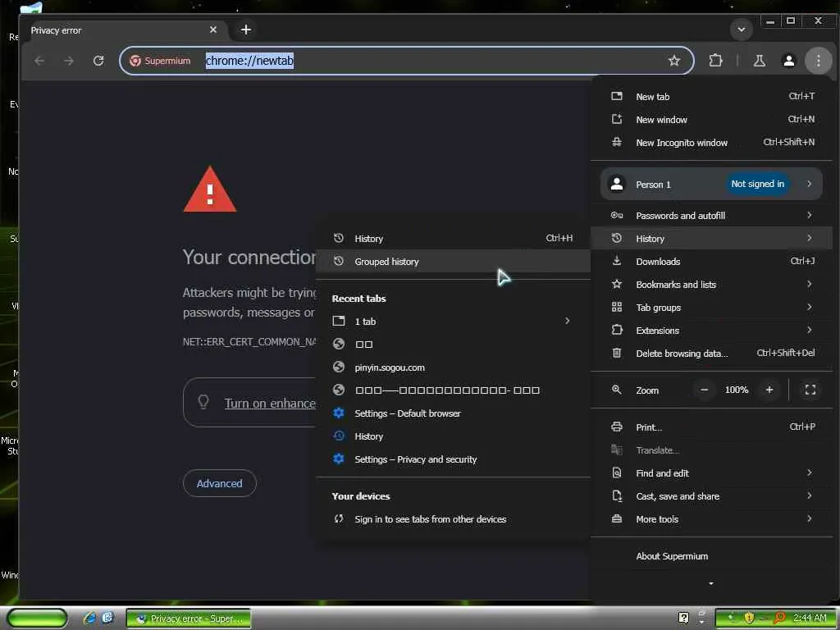Increase zoom with the plus button

769,390
